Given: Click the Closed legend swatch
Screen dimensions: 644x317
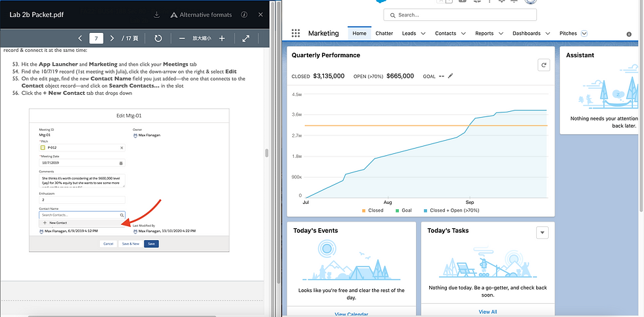Looking at the screenshot, I should (x=363, y=210).
